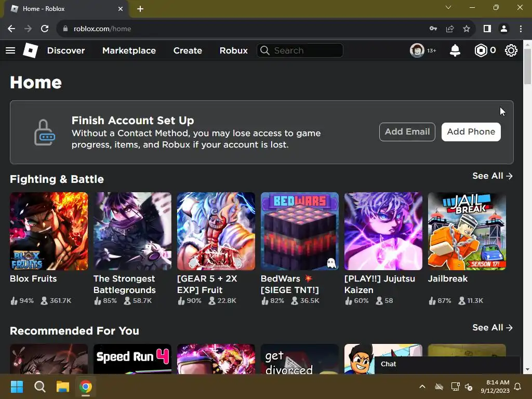Image resolution: width=532 pixels, height=399 pixels.
Task: Click the muted volume tray icon
Action: 469,387
